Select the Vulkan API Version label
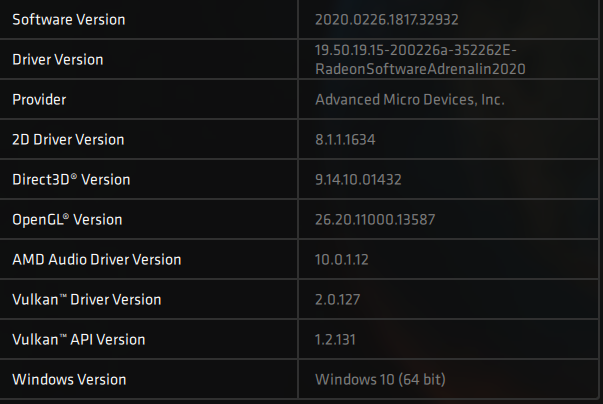Image resolution: width=603 pixels, height=404 pixels. [x=78, y=339]
